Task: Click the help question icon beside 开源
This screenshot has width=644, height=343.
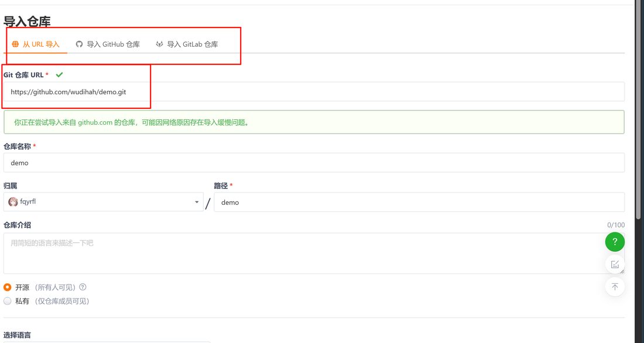Action: [x=83, y=287]
